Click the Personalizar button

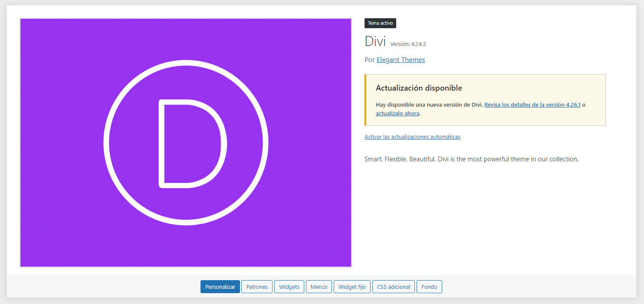click(220, 287)
